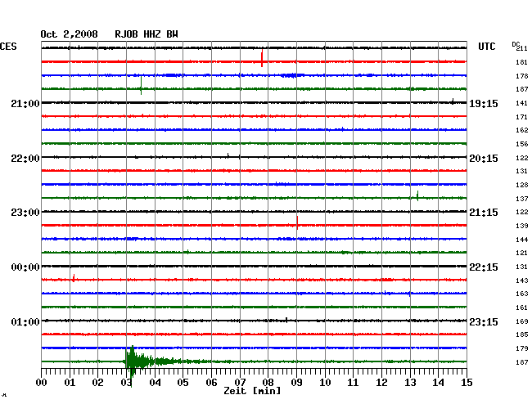Select DC value "141"

[x=522, y=103]
